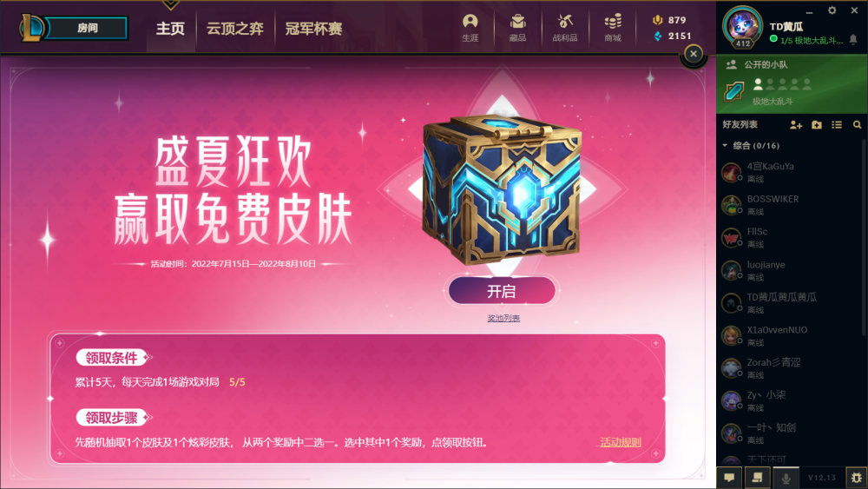Open the bug report icon

click(x=857, y=478)
